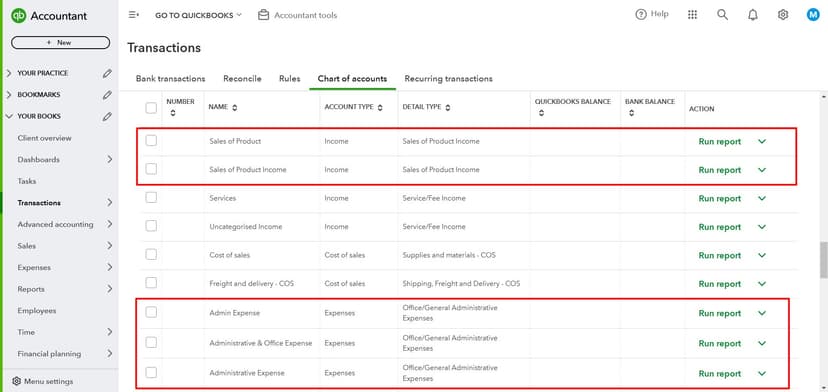Click the scrollbar up arrow
The width and height of the screenshot is (828, 392).
824,97
